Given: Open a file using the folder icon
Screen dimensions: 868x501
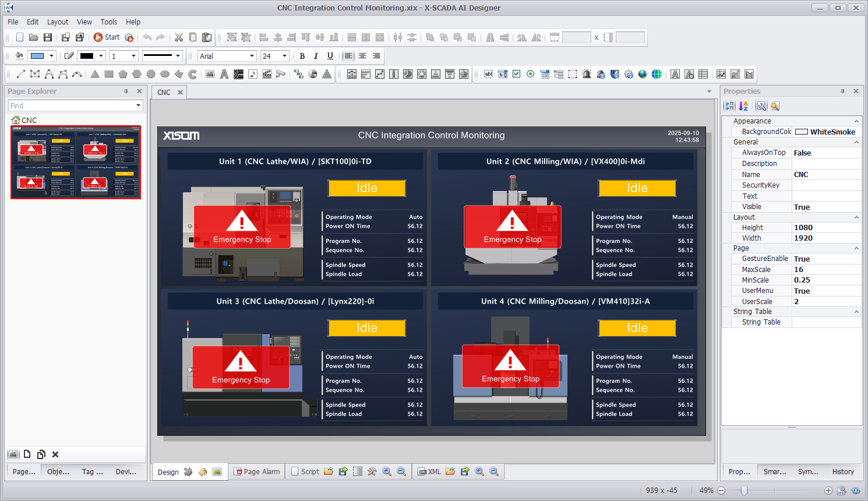Looking at the screenshot, I should [x=34, y=37].
